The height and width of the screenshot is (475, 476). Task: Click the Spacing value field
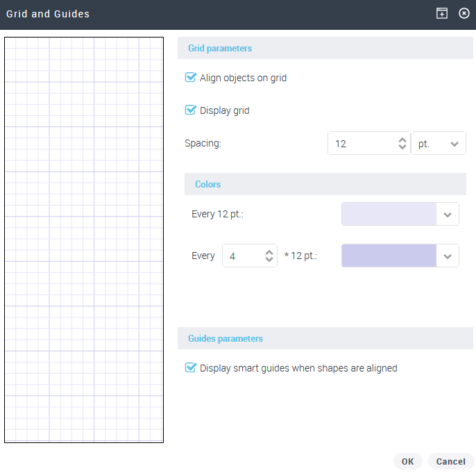(x=362, y=144)
